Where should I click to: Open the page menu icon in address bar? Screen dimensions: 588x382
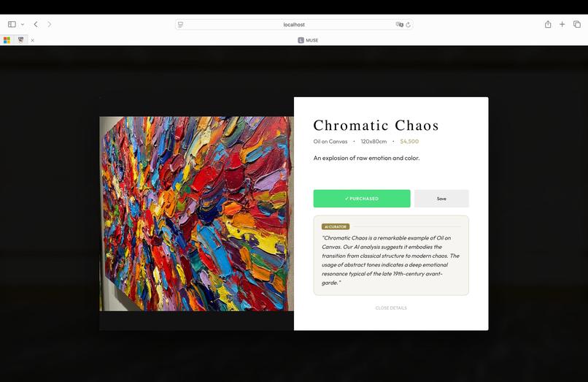[x=180, y=24]
